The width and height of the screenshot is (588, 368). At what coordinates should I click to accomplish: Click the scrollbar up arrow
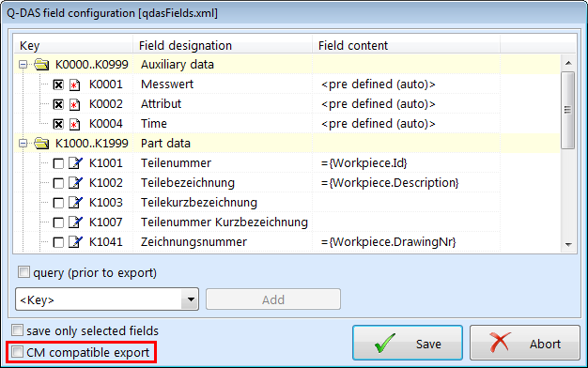pos(568,63)
